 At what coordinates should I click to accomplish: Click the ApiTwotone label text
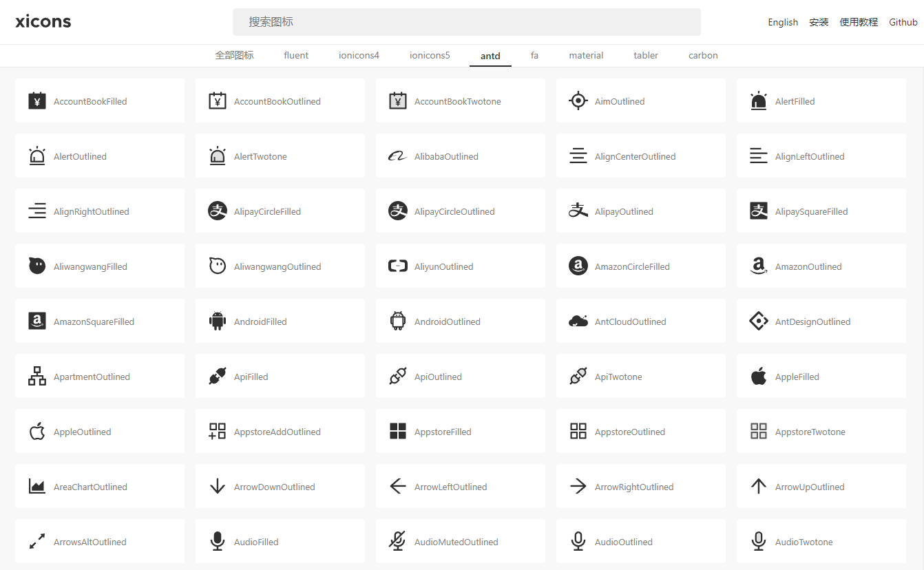(618, 377)
